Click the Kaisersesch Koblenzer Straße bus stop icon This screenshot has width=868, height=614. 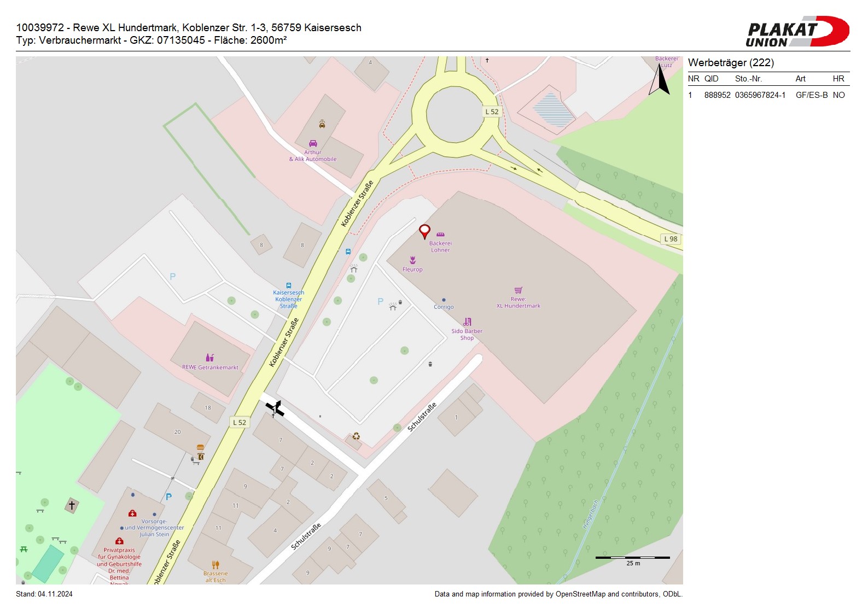[289, 285]
